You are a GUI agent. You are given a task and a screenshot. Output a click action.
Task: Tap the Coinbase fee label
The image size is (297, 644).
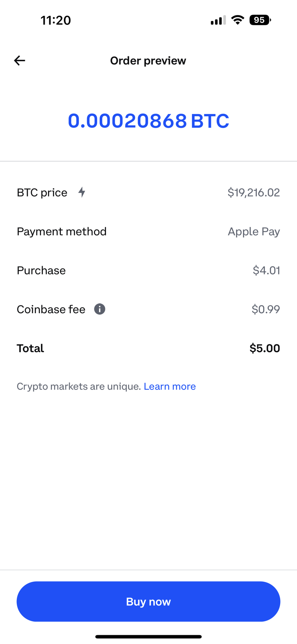[x=51, y=309]
